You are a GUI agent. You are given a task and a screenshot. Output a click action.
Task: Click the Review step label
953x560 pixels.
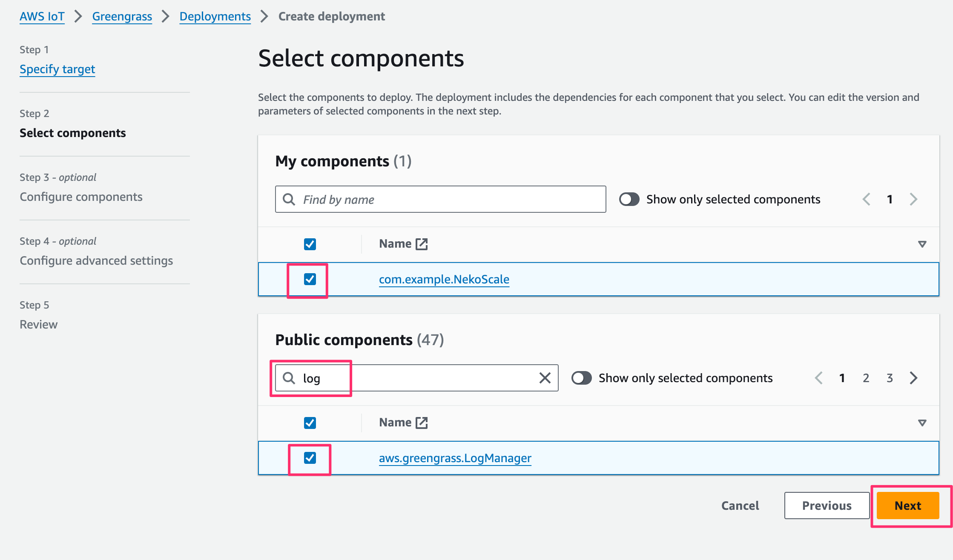[x=38, y=324]
